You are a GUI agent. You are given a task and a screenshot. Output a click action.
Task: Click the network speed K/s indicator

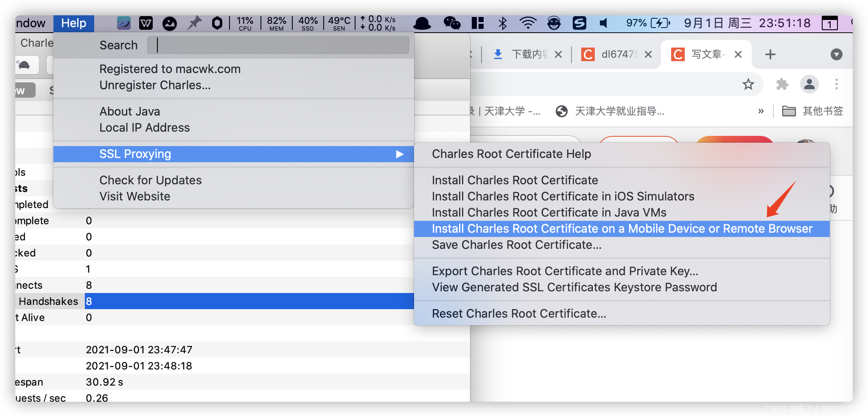pyautogui.click(x=378, y=23)
